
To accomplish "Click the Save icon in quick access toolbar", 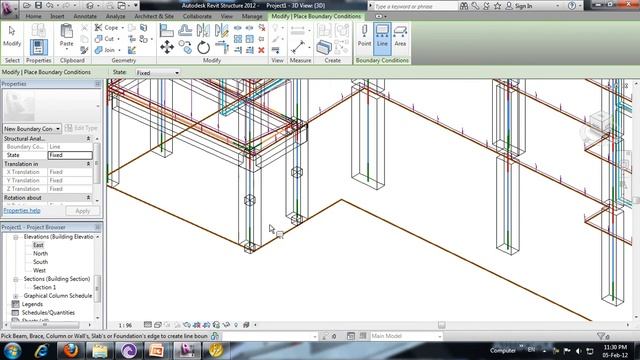I will (x=38, y=6).
